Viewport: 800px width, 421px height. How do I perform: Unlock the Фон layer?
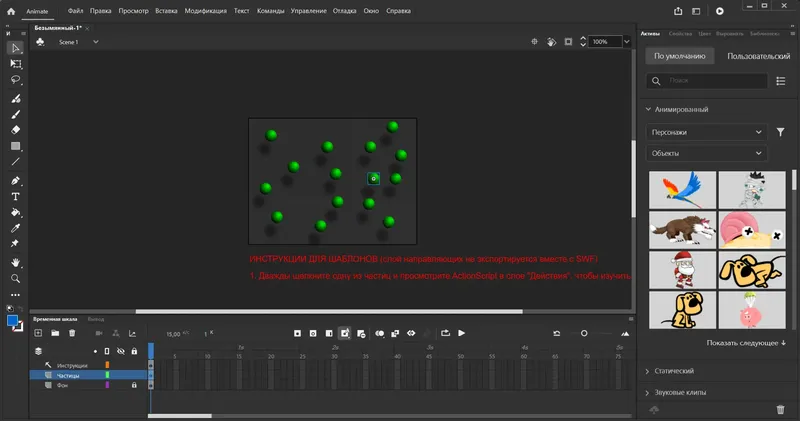coord(134,385)
